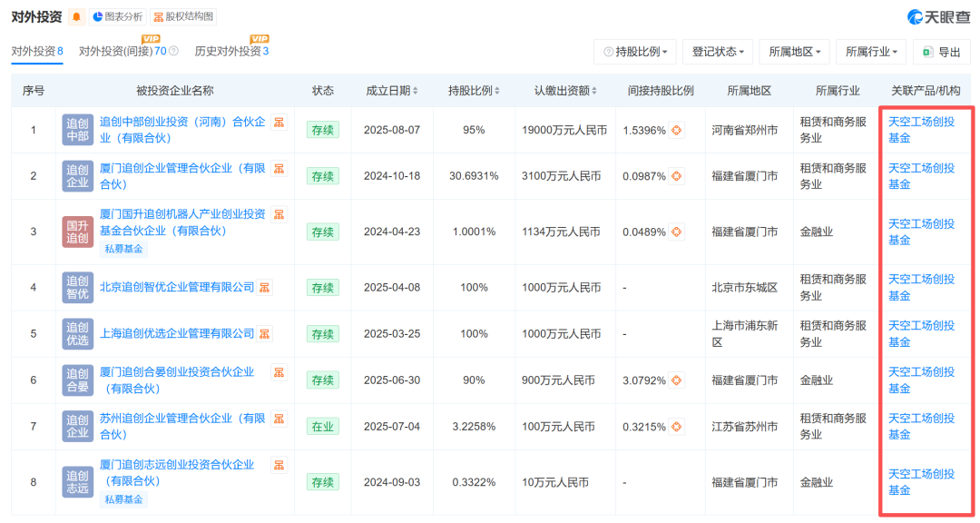Click 追创志远 company logo thumbnail
The width and height of the screenshot is (980, 523).
coord(77,482)
